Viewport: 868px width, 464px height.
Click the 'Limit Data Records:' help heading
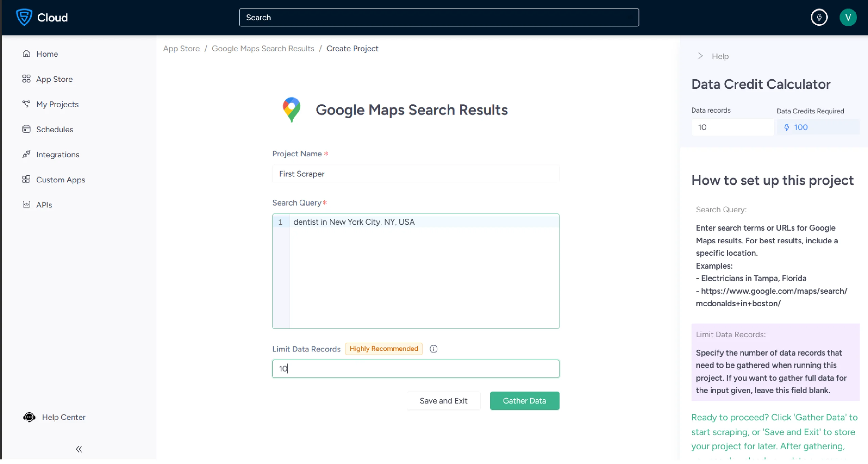coord(731,334)
